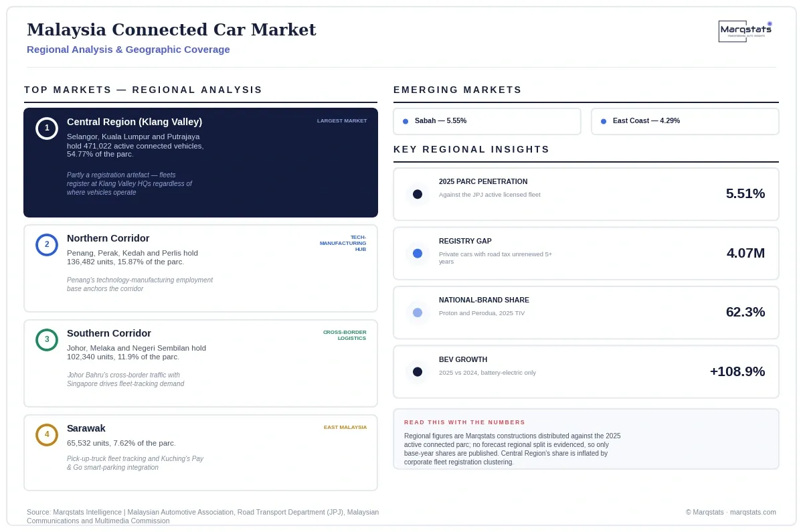
Task: Click the 2025 PARC PENETRATION label
Action: point(483,181)
